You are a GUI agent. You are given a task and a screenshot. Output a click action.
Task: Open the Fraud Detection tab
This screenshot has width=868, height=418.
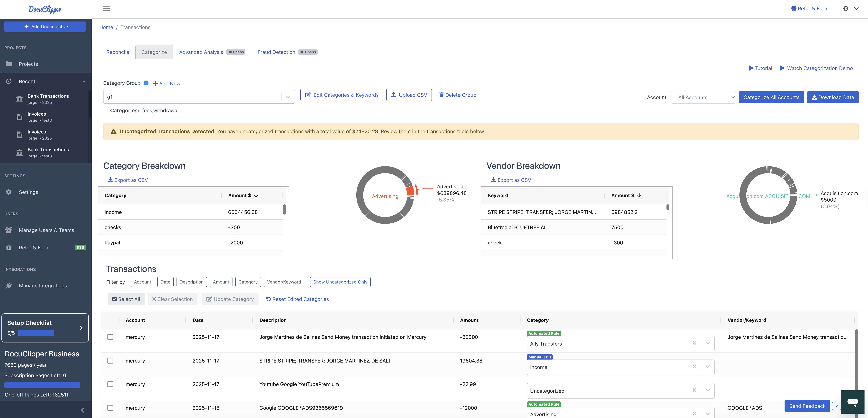[287, 52]
